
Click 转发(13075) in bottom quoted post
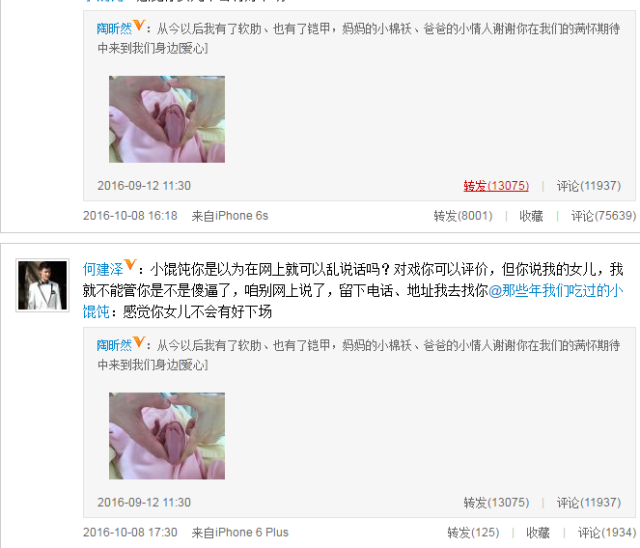pos(496,503)
